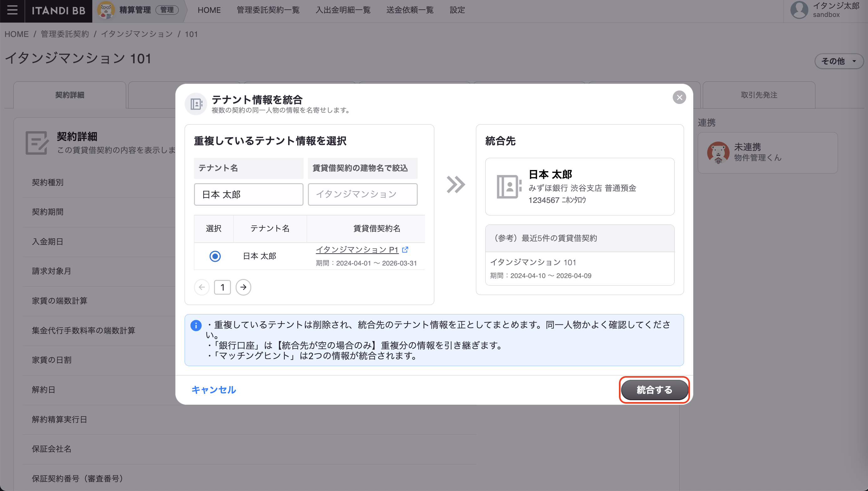Click 日本 太郎 destination tenant card
The width and height of the screenshot is (868, 491).
(x=580, y=187)
